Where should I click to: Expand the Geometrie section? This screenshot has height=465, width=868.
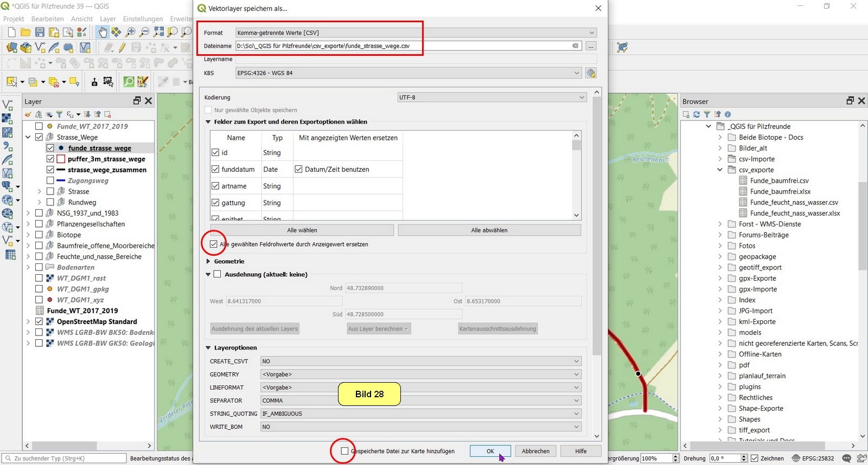tap(208, 261)
